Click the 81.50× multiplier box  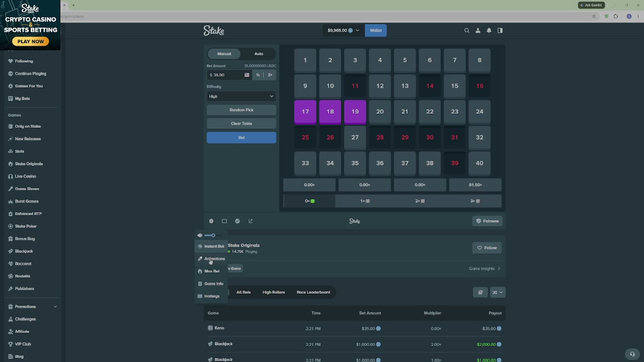pos(475,185)
